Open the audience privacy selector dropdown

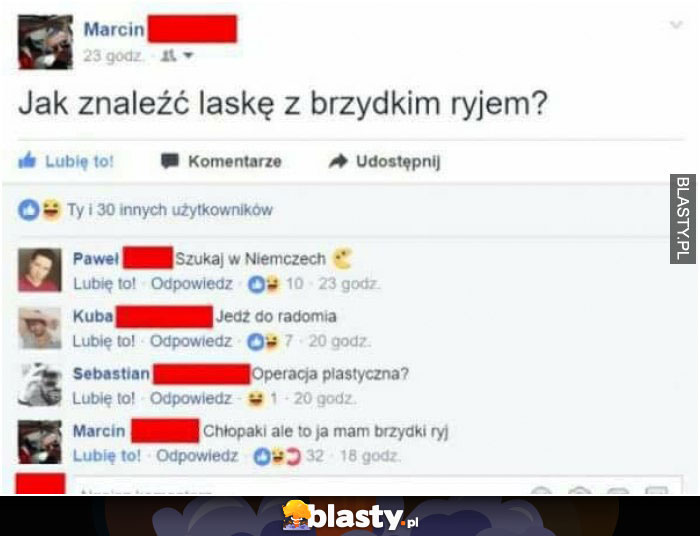(x=177, y=56)
